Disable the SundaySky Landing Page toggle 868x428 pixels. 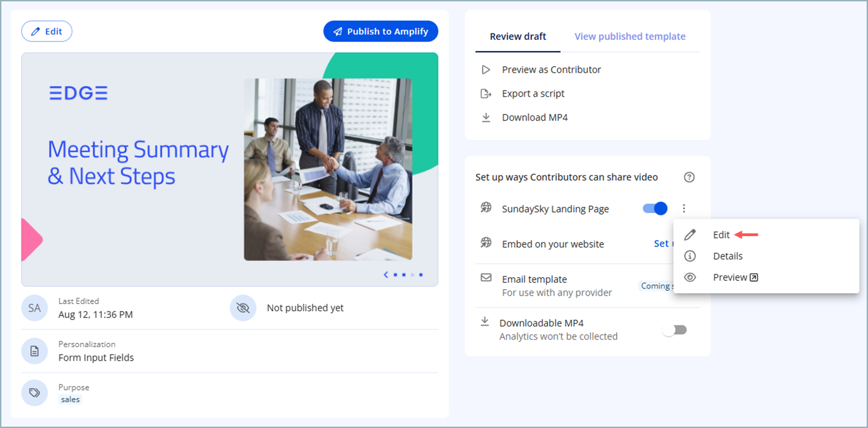[x=655, y=208]
